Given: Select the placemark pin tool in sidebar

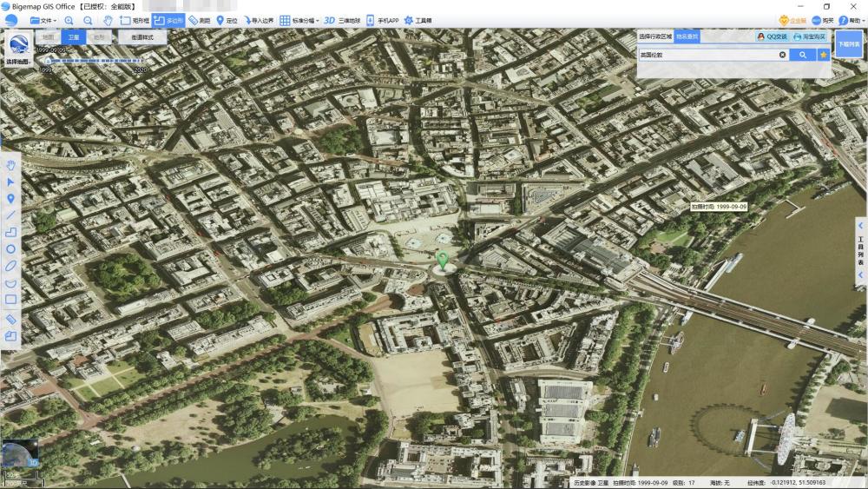Looking at the screenshot, I should (x=10, y=199).
